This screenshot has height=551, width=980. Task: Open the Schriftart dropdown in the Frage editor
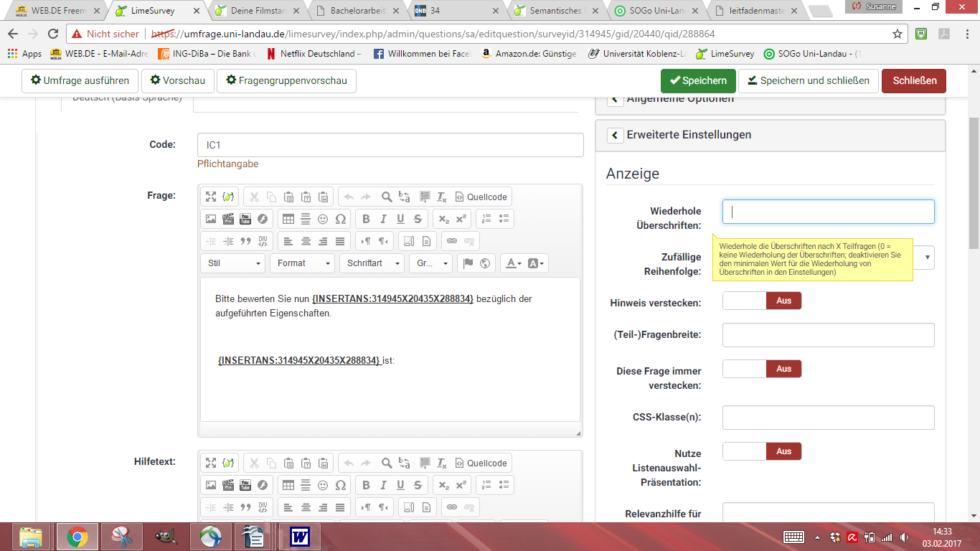pos(372,263)
